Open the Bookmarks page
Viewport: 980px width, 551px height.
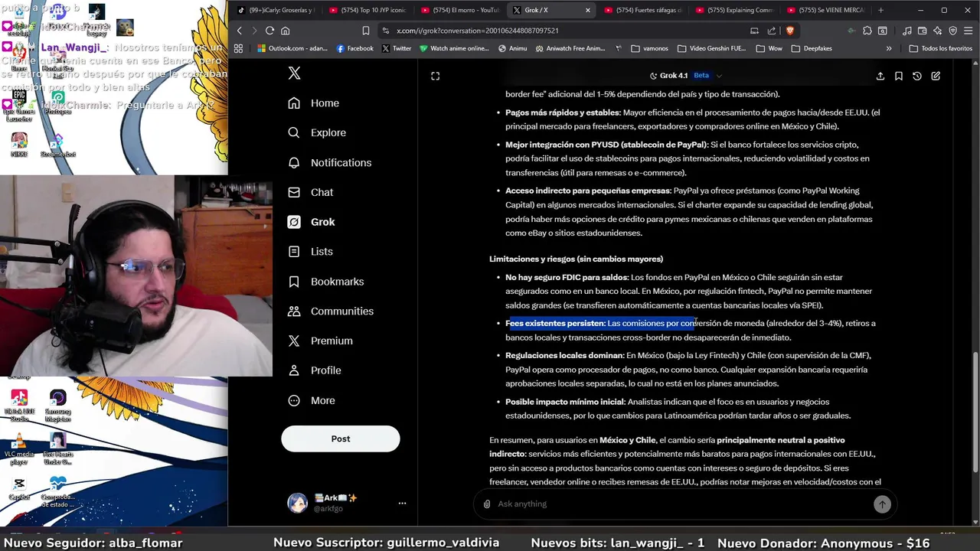325,282
